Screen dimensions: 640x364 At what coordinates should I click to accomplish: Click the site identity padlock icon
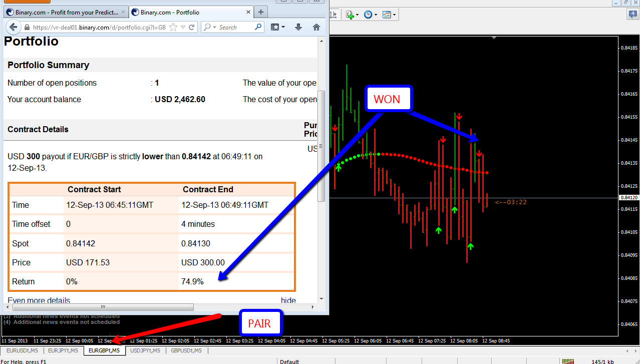(26, 28)
